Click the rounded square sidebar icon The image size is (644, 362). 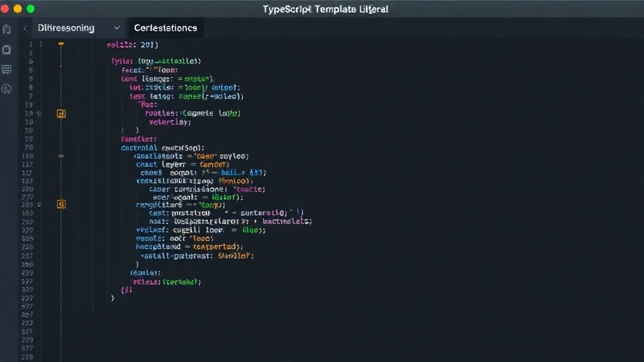click(x=6, y=50)
